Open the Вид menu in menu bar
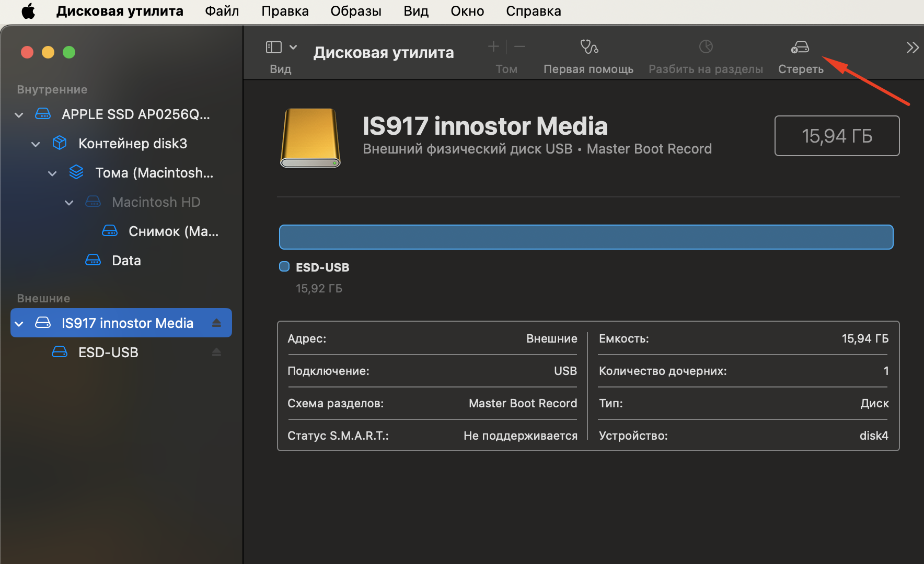The height and width of the screenshot is (564, 924). pyautogui.click(x=416, y=11)
